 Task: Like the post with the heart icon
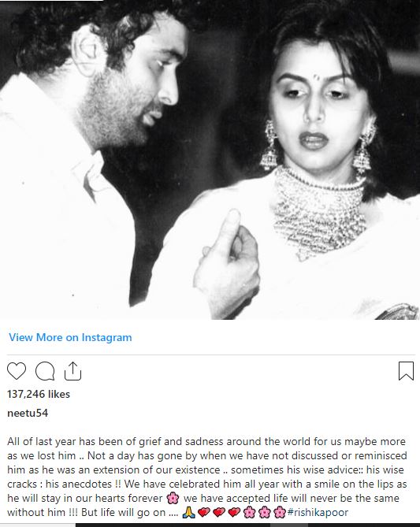click(17, 371)
